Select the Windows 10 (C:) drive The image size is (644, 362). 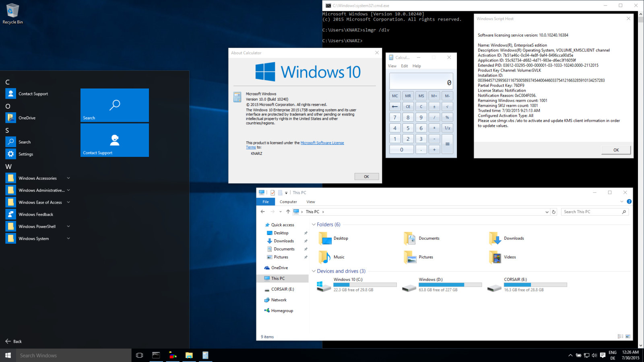tap(357, 284)
